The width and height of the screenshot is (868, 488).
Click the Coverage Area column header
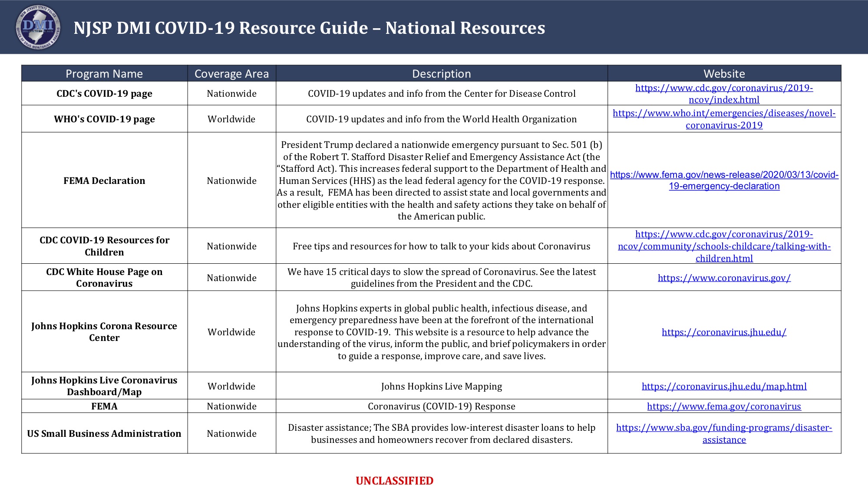click(231, 74)
